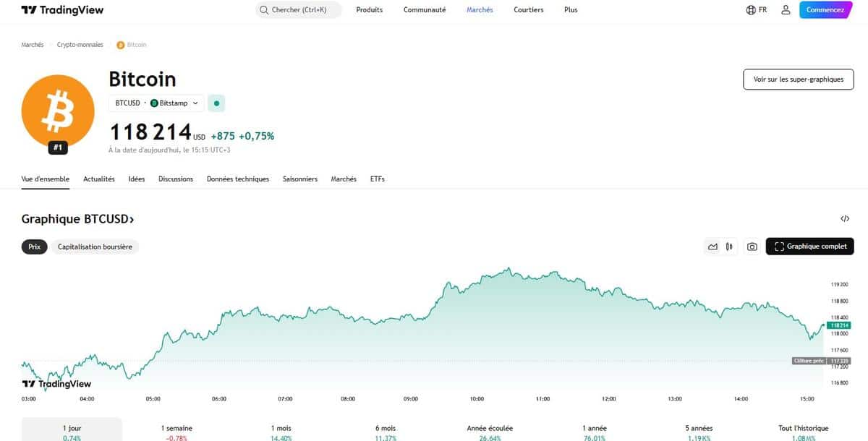The image size is (868, 441).
Task: Click the Bitcoin breadcrumb item
Action: click(132, 45)
